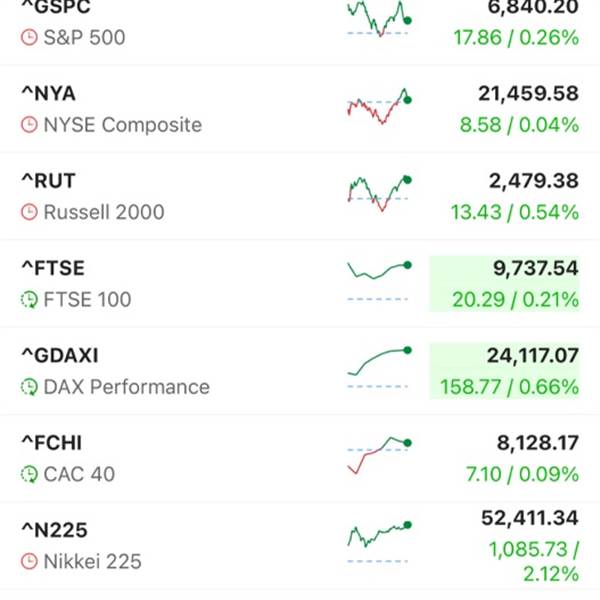The height and width of the screenshot is (600, 600).
Task: Tap the red clock icon beside Nikkei 225
Action: point(29,562)
